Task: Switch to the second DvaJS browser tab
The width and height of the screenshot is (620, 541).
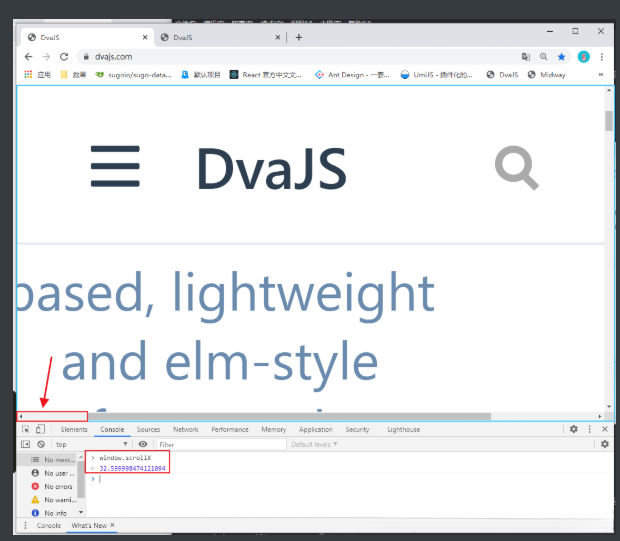Action: tap(219, 37)
